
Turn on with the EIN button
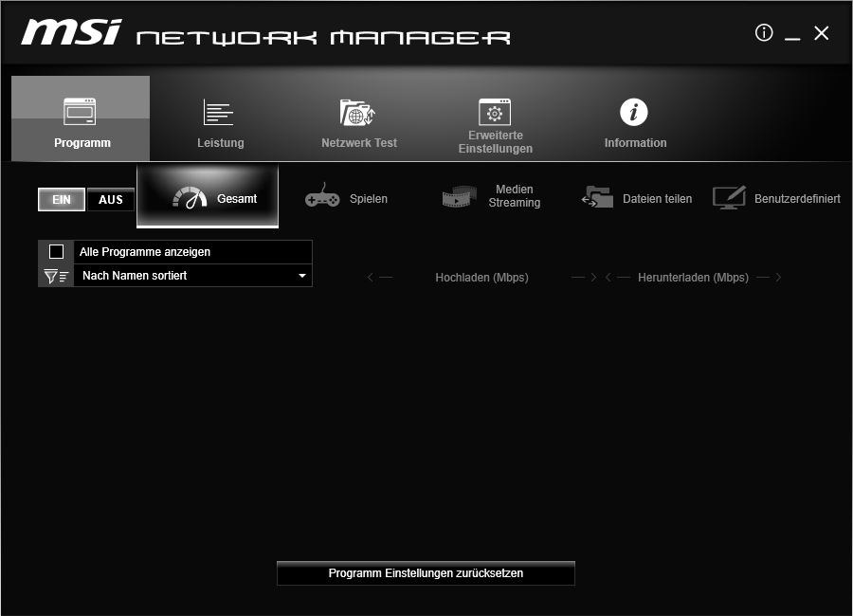(x=62, y=200)
